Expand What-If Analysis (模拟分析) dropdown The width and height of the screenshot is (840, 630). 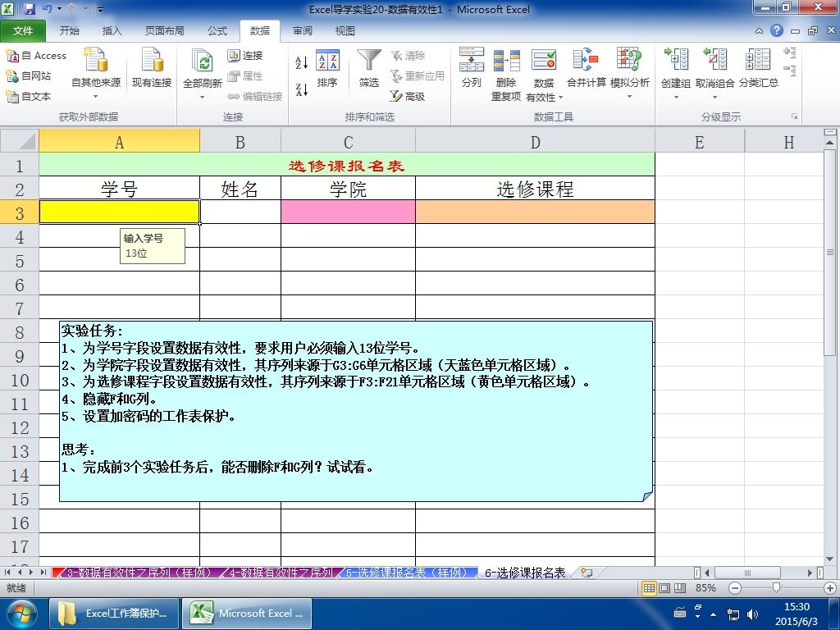click(x=629, y=97)
